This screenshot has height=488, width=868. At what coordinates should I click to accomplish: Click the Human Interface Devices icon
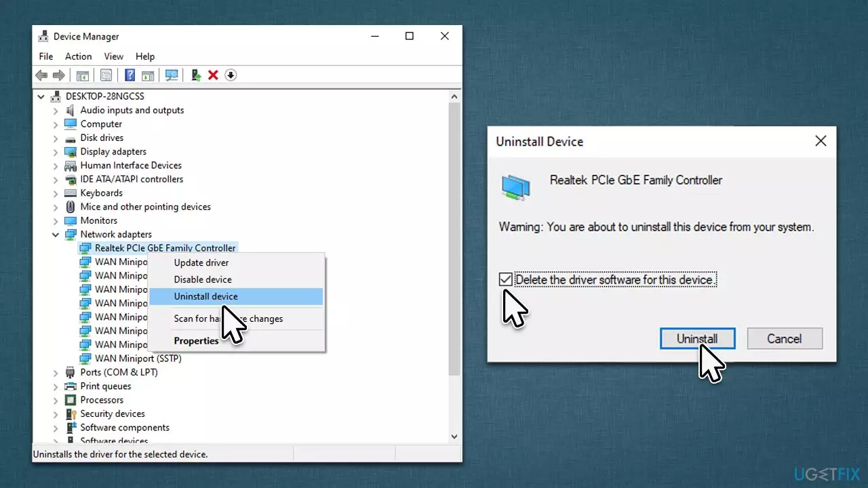click(x=71, y=165)
